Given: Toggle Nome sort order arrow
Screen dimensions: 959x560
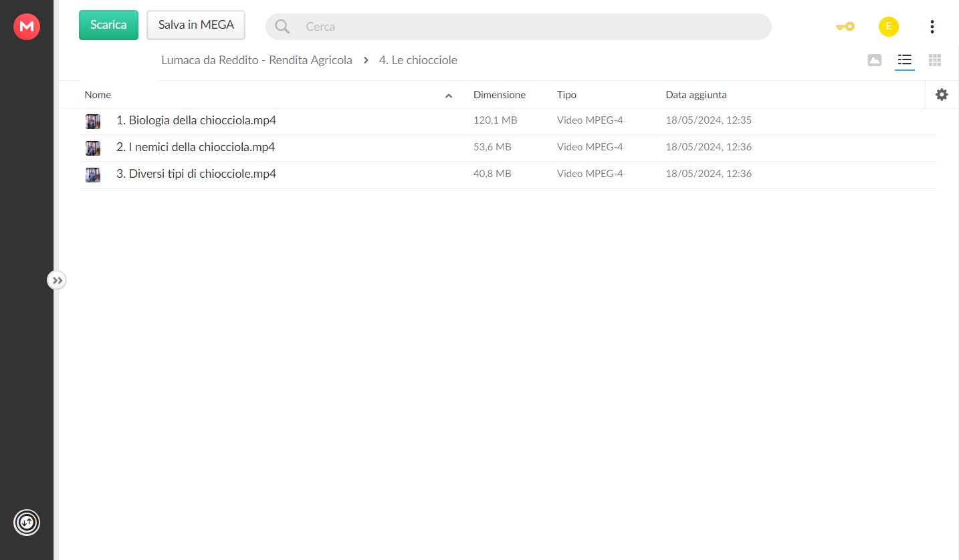Looking at the screenshot, I should point(449,96).
